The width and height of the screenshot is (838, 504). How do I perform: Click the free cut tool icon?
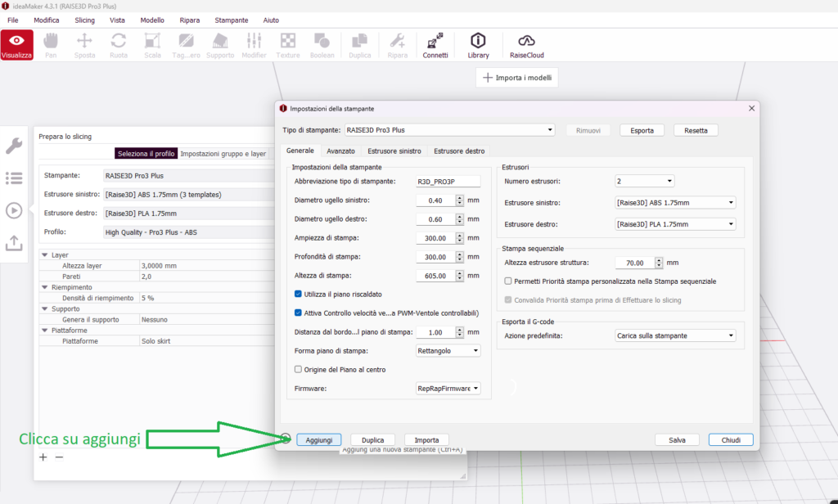[186, 45]
